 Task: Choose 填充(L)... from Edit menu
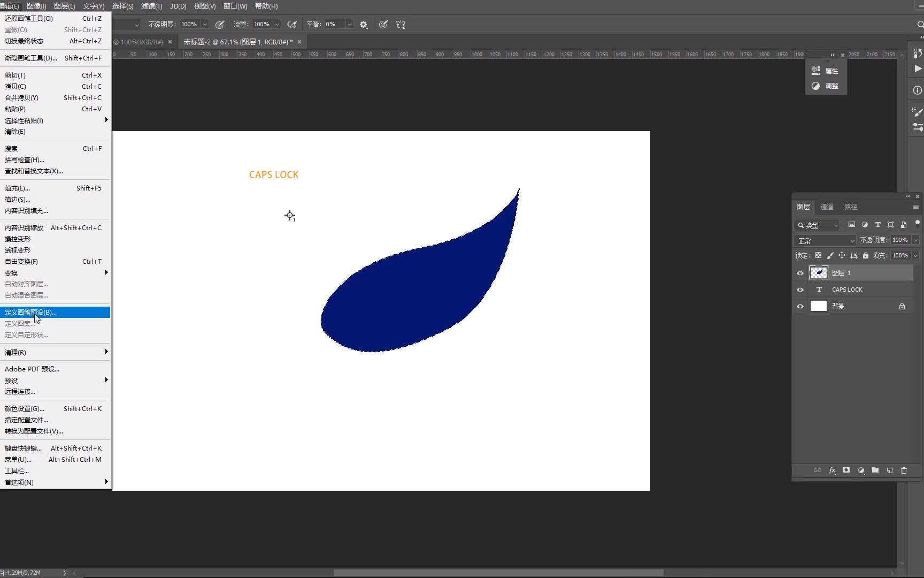pos(56,188)
